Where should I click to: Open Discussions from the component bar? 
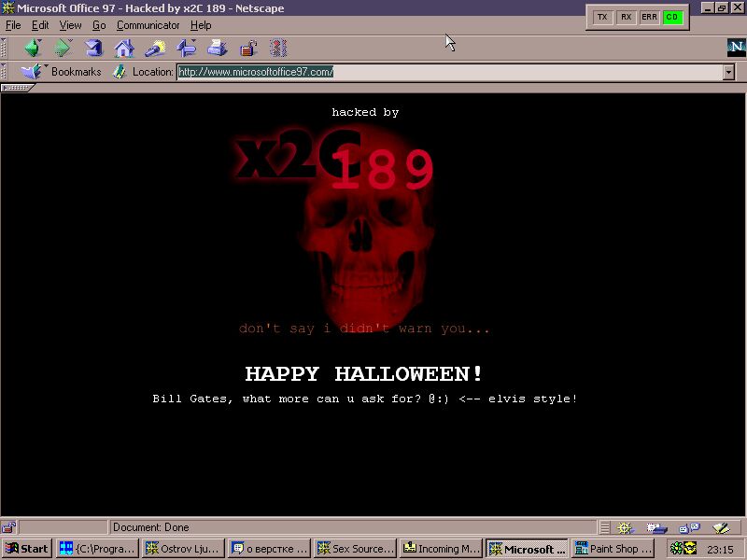click(689, 527)
